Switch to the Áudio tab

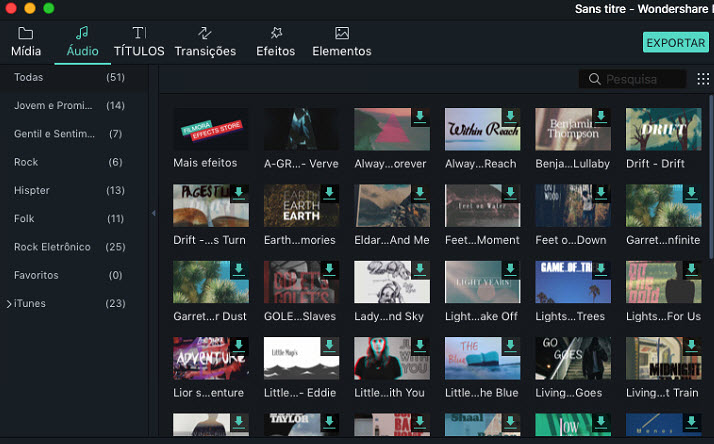(x=82, y=42)
